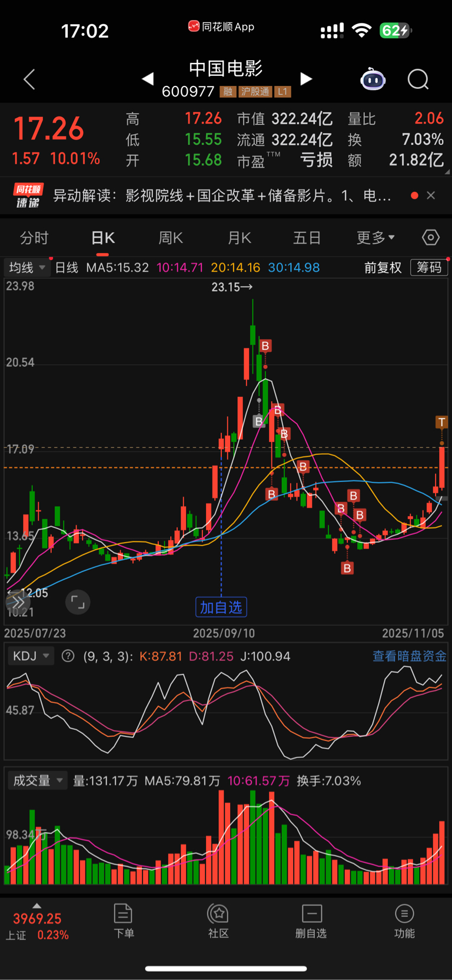Open the 上证 index ticker at bottom
This screenshot has width=452, height=980.
(x=37, y=926)
